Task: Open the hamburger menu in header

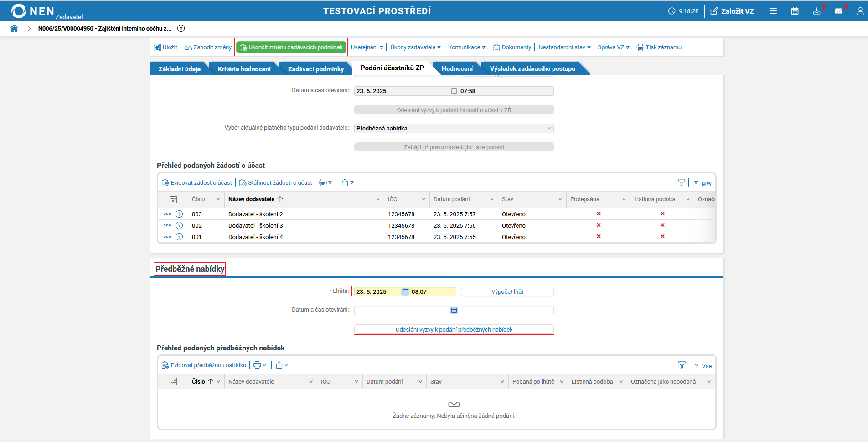Action: coord(773,11)
